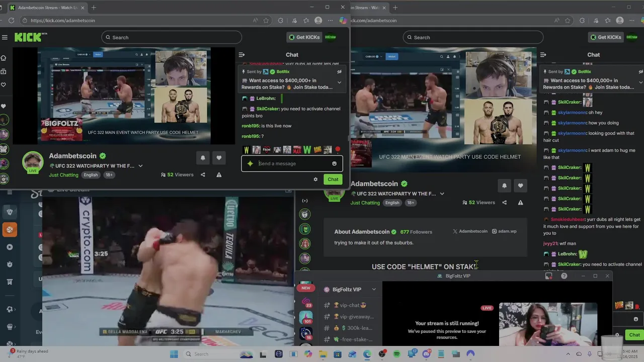Toggle follow heart in right Kick window
Screen dimensions: 644x362
(x=520, y=186)
